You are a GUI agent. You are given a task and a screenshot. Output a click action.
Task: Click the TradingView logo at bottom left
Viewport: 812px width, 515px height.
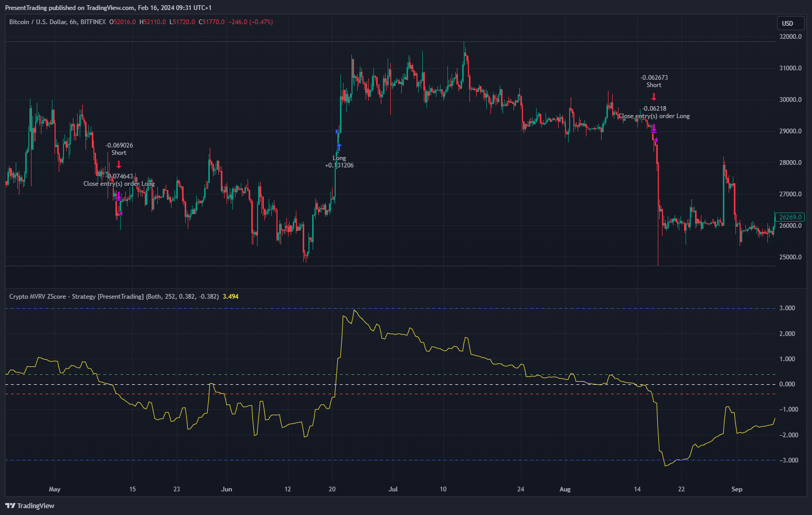point(30,506)
